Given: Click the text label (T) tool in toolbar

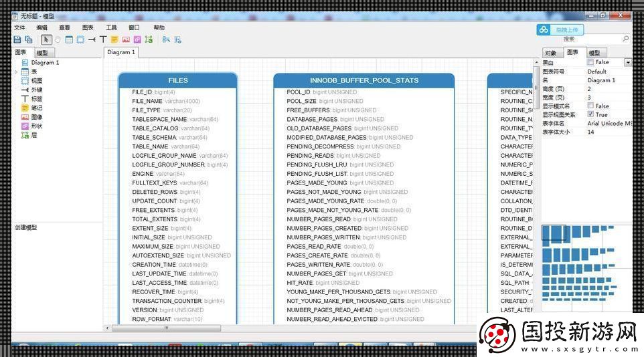Looking at the screenshot, I should coord(103,39).
